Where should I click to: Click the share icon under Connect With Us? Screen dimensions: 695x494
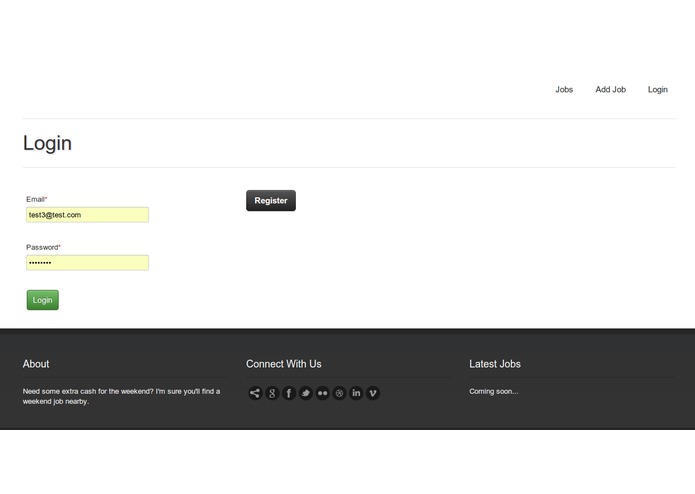(x=255, y=393)
